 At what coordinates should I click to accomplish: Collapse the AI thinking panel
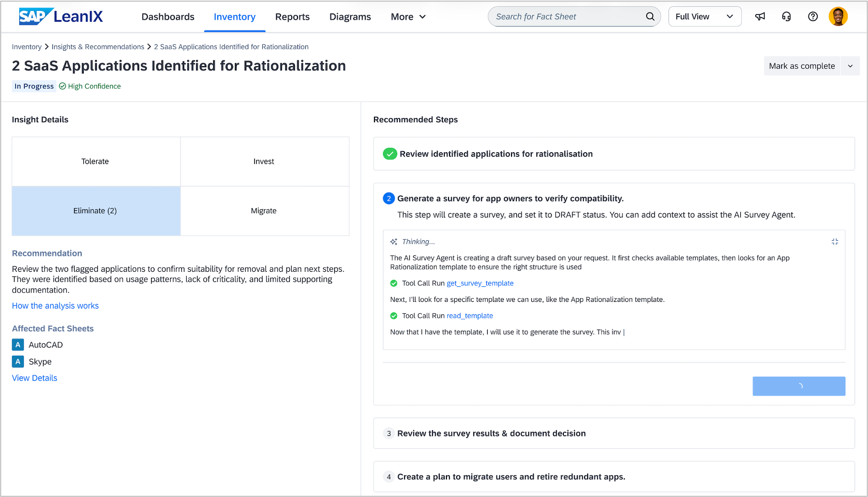pyautogui.click(x=834, y=242)
